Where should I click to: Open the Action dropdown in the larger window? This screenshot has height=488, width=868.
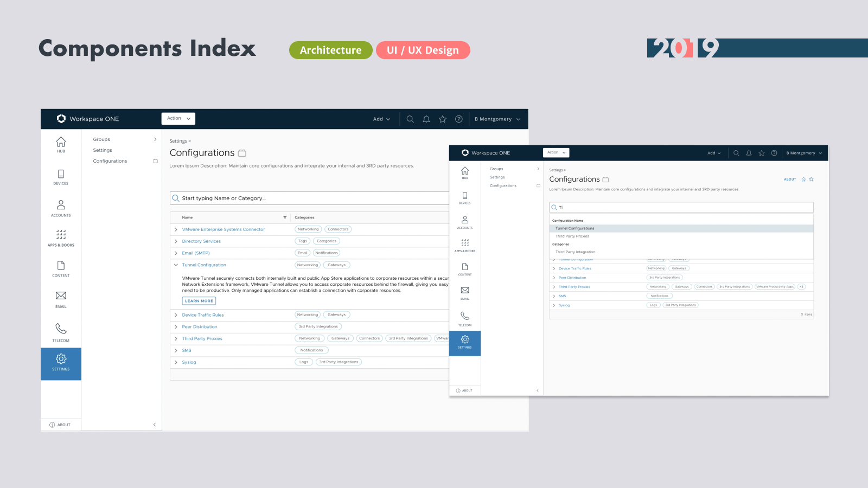pos(178,118)
